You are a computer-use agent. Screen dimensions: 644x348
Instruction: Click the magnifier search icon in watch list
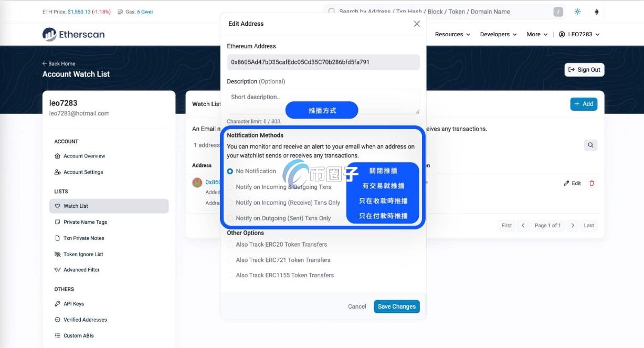(590, 145)
